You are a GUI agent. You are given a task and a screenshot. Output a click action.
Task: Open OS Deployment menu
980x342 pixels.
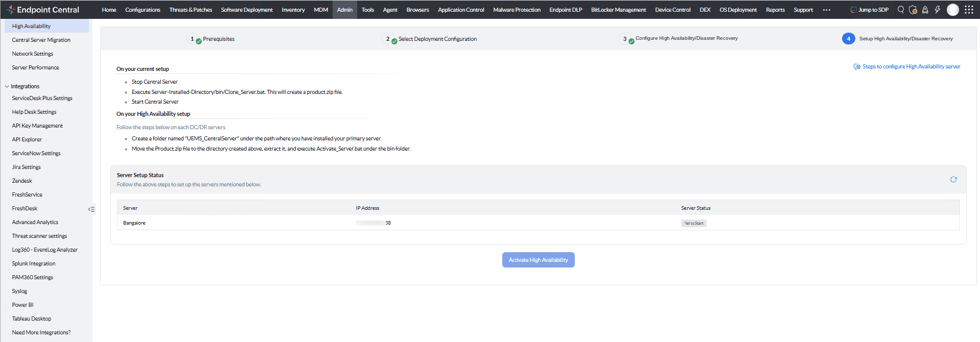(x=738, y=10)
